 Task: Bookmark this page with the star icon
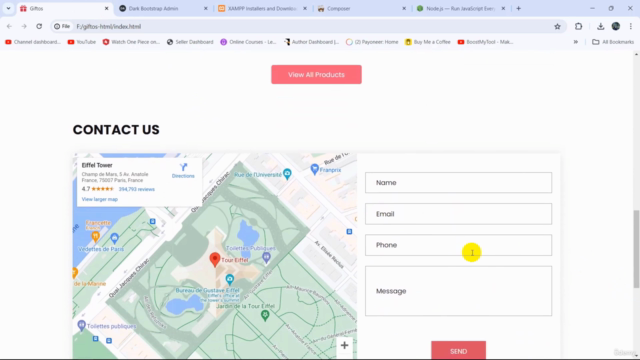tap(557, 27)
